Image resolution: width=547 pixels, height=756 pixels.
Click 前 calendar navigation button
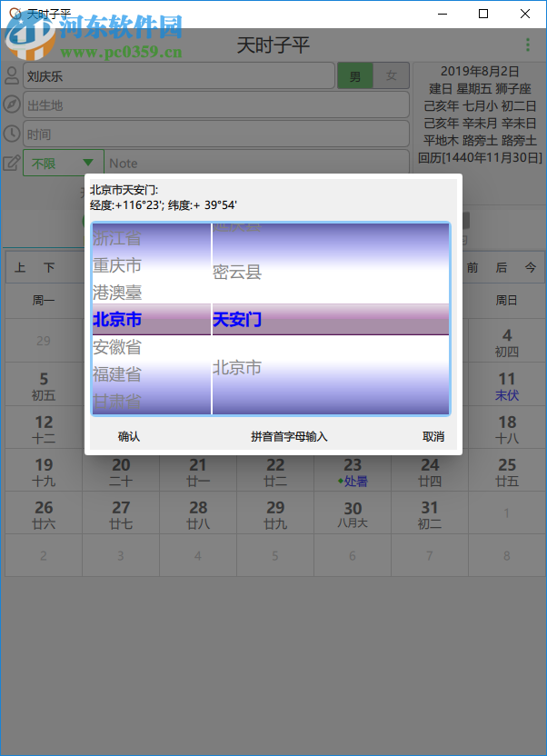472,267
